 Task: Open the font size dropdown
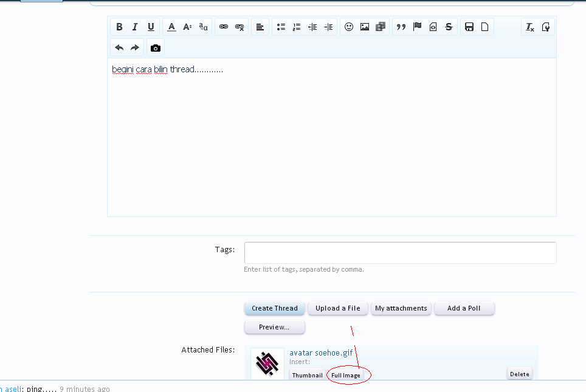click(x=187, y=27)
